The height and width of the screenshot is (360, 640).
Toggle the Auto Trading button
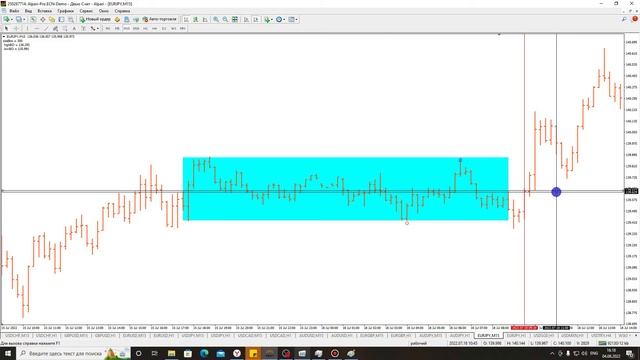(160, 19)
